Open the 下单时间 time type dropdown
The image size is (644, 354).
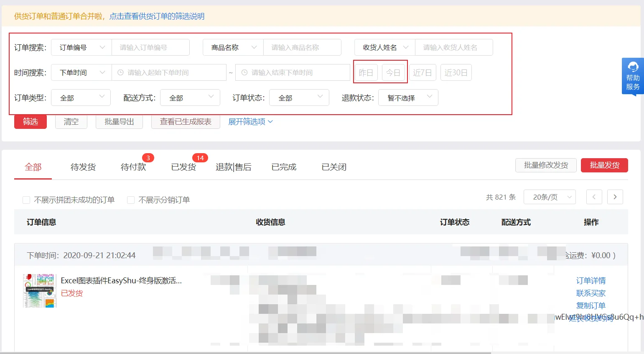[x=81, y=72]
